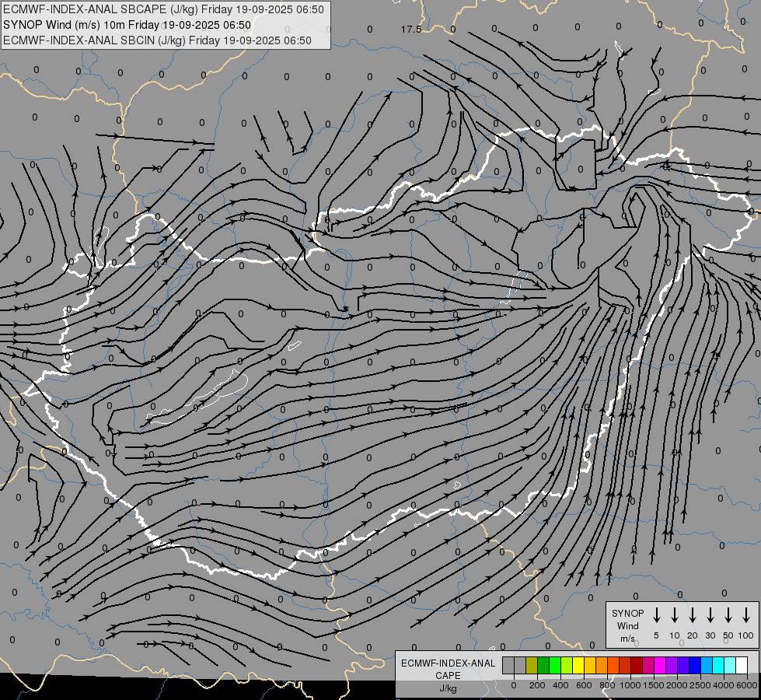This screenshot has width=761, height=700.
Task: Click the 17.5 value on the map
Action: tap(411, 30)
